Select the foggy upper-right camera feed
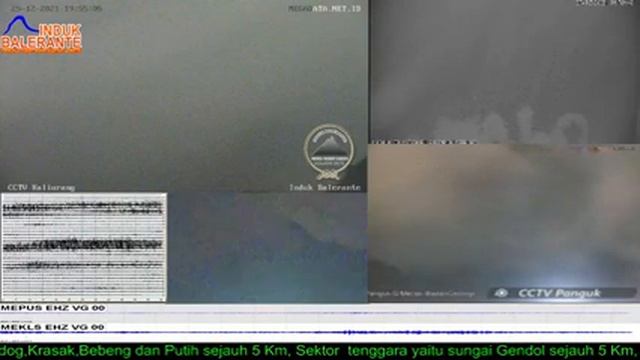Image resolution: width=640 pixels, height=360 pixels. (504, 71)
